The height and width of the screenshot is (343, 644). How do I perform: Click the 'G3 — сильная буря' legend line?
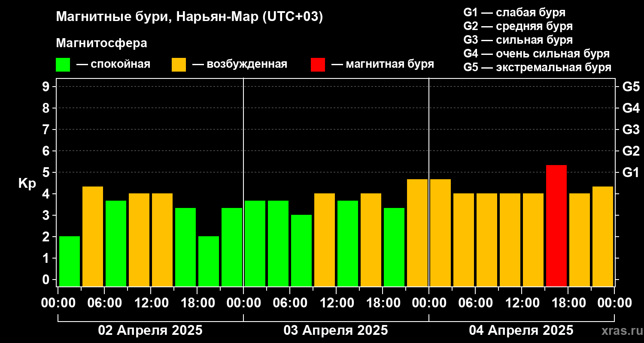tap(518, 39)
